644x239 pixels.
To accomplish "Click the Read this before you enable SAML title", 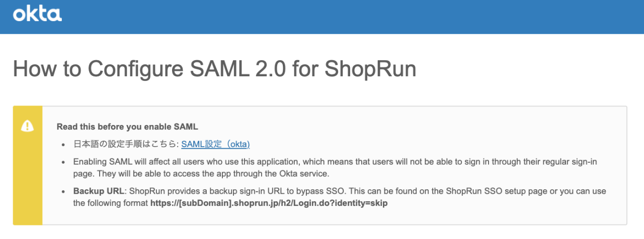I will [x=127, y=127].
